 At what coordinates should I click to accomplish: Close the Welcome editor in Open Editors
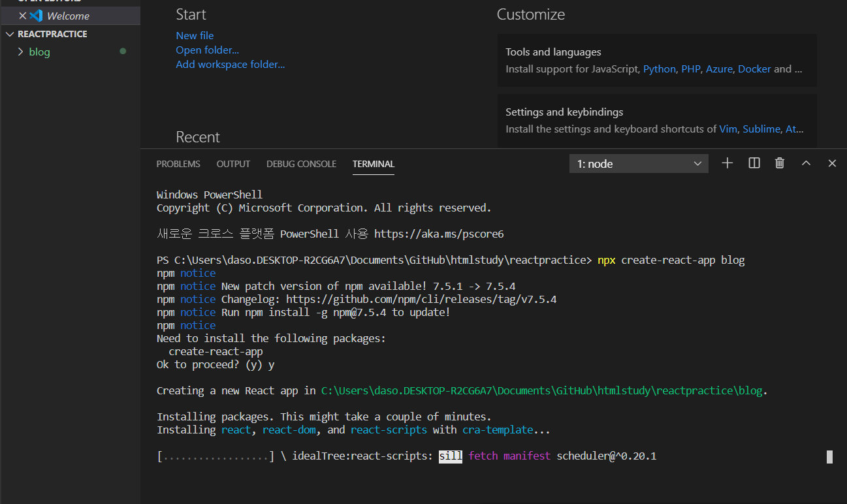pyautogui.click(x=23, y=16)
